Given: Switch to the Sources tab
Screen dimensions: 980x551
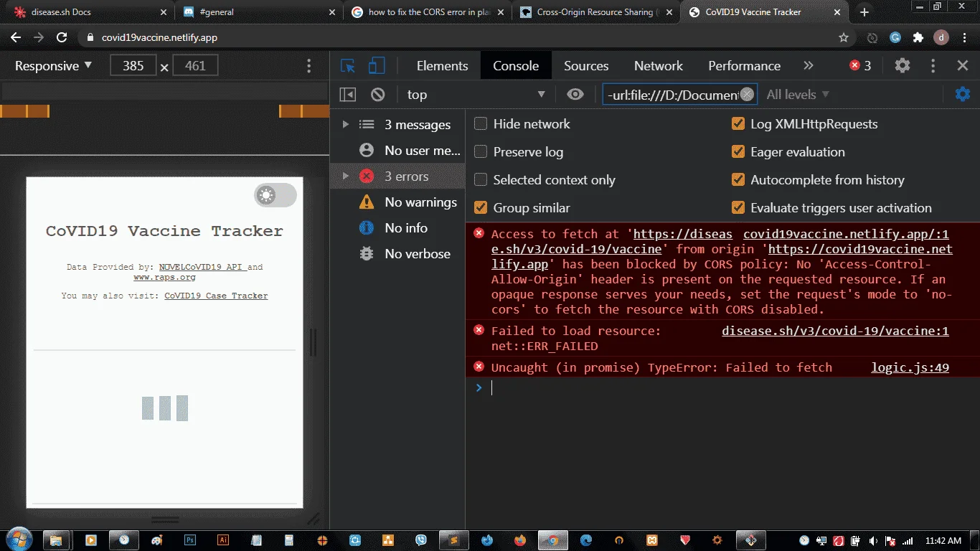Looking at the screenshot, I should pos(586,66).
